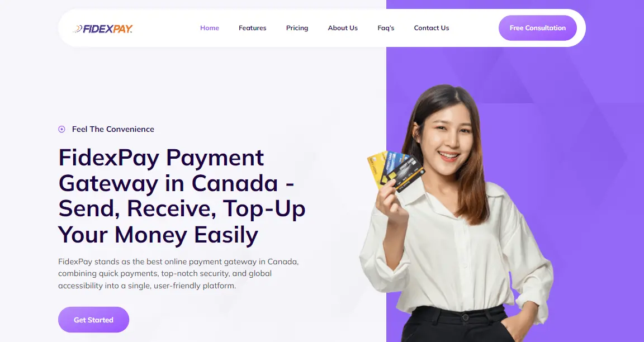Navigate to About Us
The image size is (644, 342).
[x=343, y=28]
